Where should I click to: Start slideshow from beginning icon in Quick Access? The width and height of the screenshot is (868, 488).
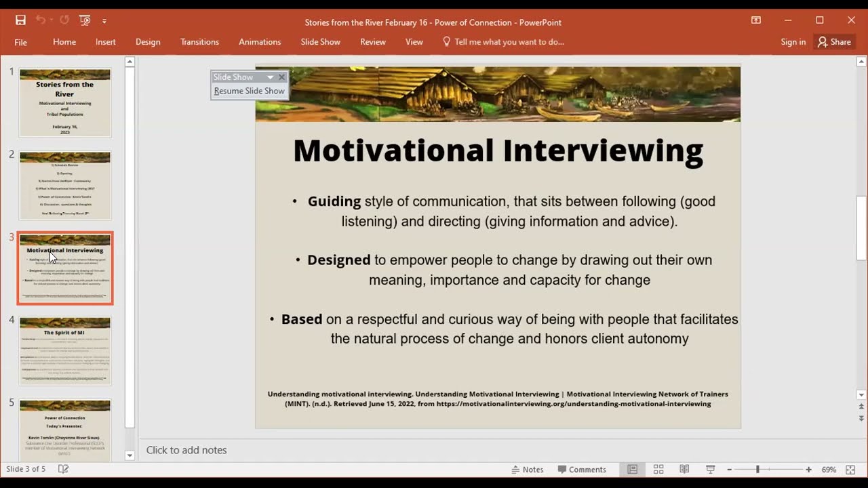pos(85,20)
